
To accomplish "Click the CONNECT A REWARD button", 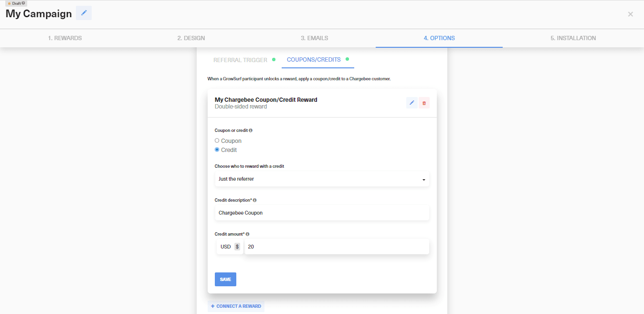I will click(236, 306).
